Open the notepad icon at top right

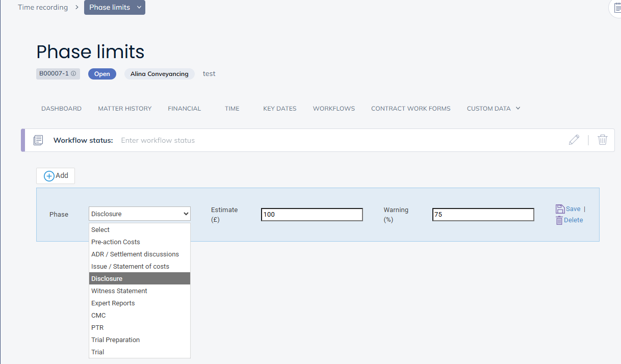click(617, 7)
